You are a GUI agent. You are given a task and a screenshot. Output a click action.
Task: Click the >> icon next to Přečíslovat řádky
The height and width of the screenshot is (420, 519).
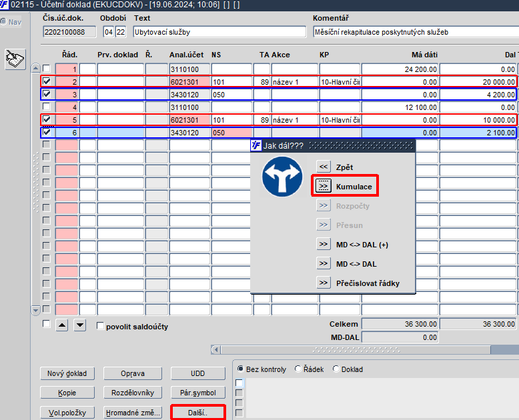coord(324,283)
